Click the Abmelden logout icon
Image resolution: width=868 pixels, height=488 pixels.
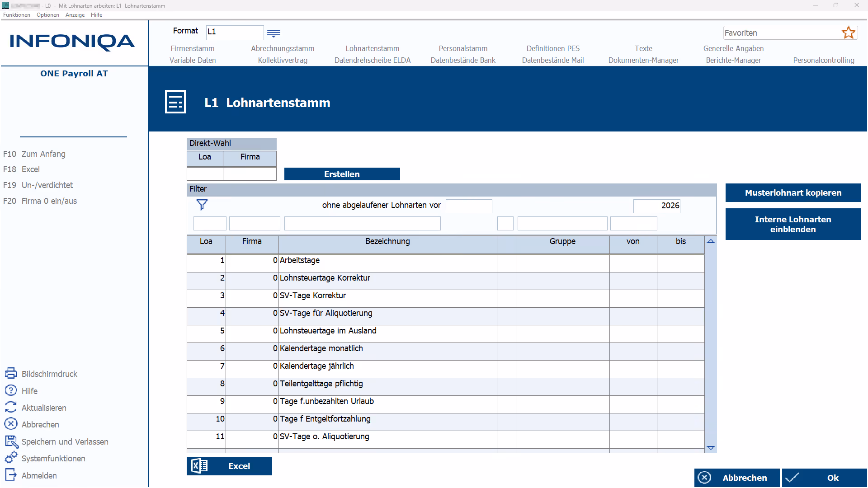(x=11, y=475)
